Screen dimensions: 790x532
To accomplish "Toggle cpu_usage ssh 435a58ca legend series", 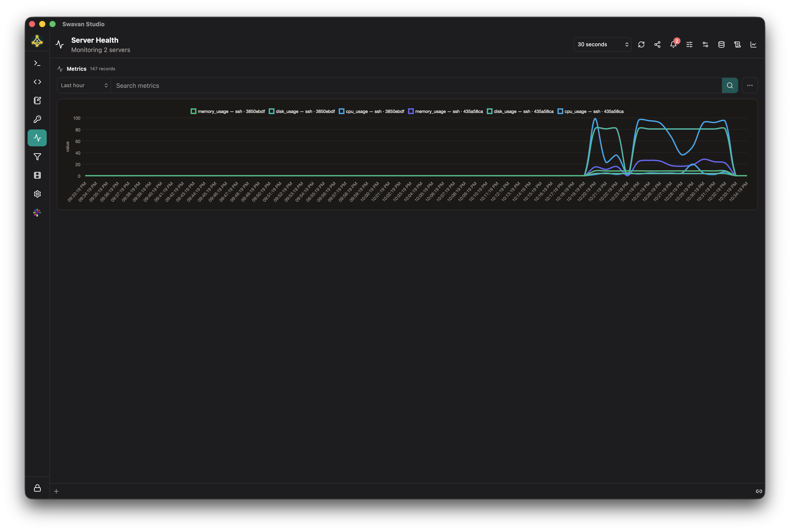I will (x=590, y=111).
